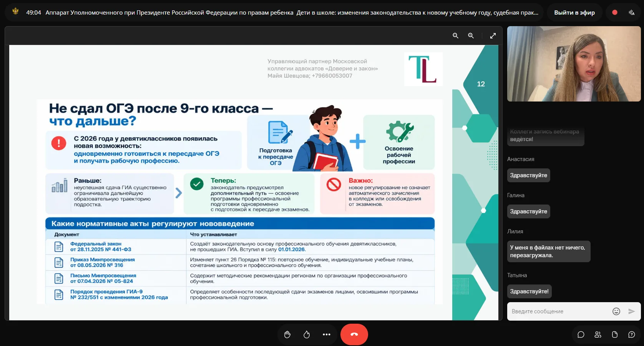Click the slide heading 'Не сдал ОГЭ'
The width and height of the screenshot is (644, 346).
coord(161,115)
